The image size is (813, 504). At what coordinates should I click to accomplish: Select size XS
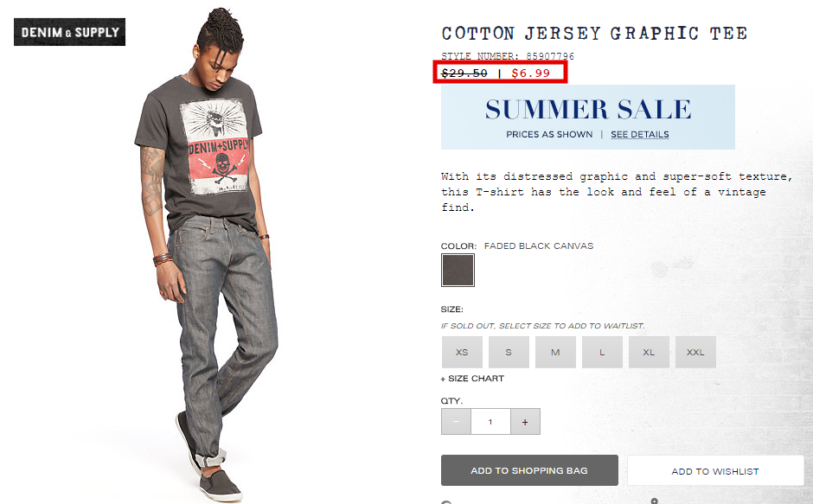[x=462, y=352]
